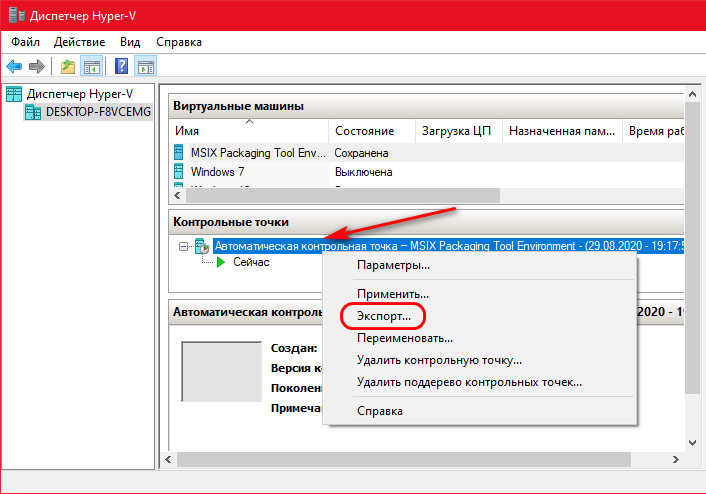The height and width of the screenshot is (494, 706).
Task: Click the main pane vertical scrollbar thumb
Action: tap(692, 247)
